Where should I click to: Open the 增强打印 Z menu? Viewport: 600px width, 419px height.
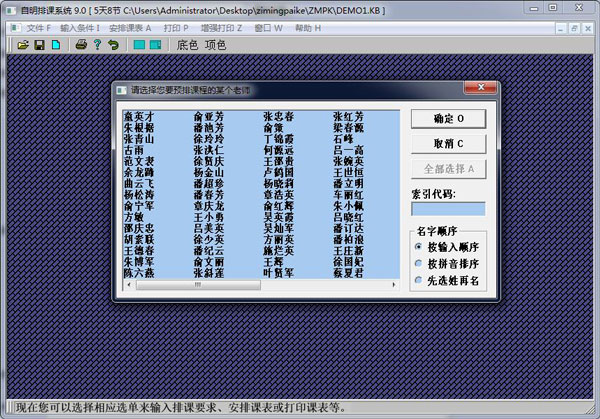(226, 27)
